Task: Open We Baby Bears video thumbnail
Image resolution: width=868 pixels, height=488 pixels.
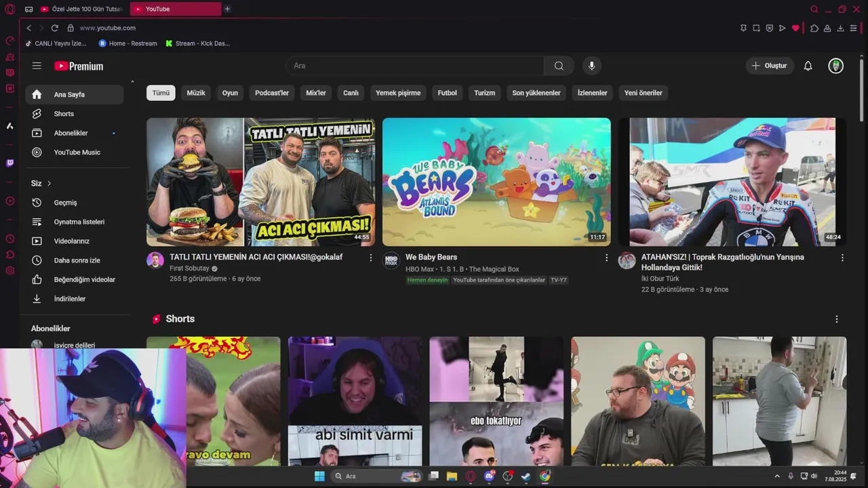Action: point(496,182)
